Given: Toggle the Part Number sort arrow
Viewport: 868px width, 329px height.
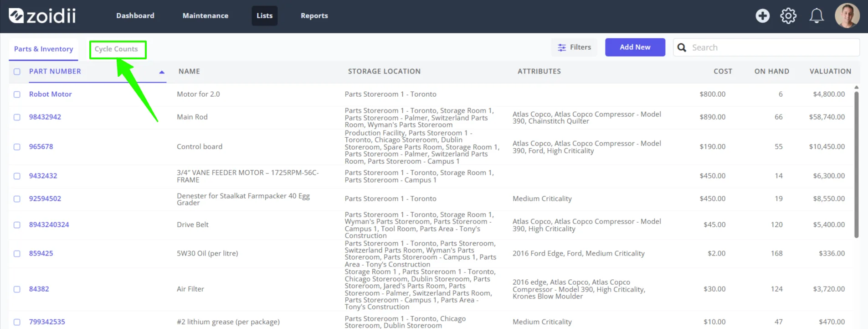Looking at the screenshot, I should click(161, 72).
